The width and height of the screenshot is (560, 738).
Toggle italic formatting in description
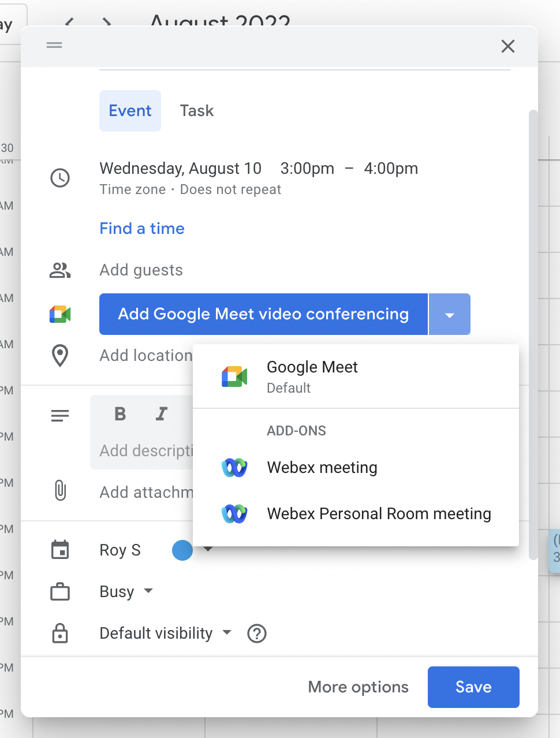coord(162,413)
